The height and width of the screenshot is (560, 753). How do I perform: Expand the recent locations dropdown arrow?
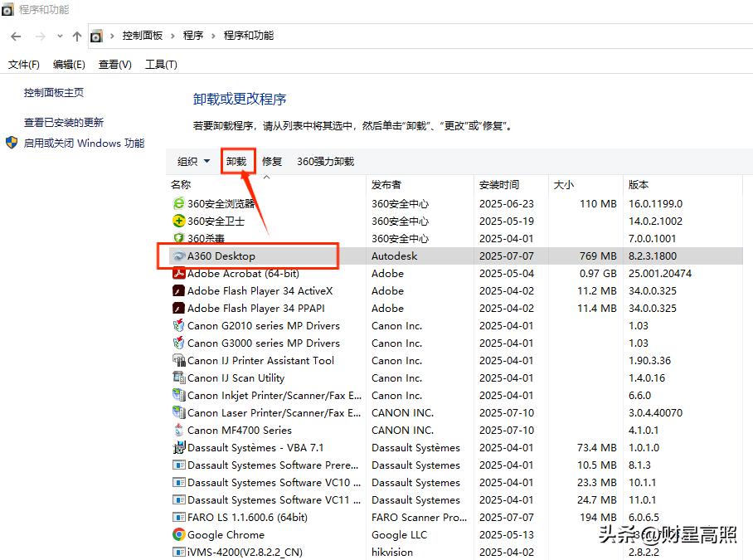(x=60, y=36)
